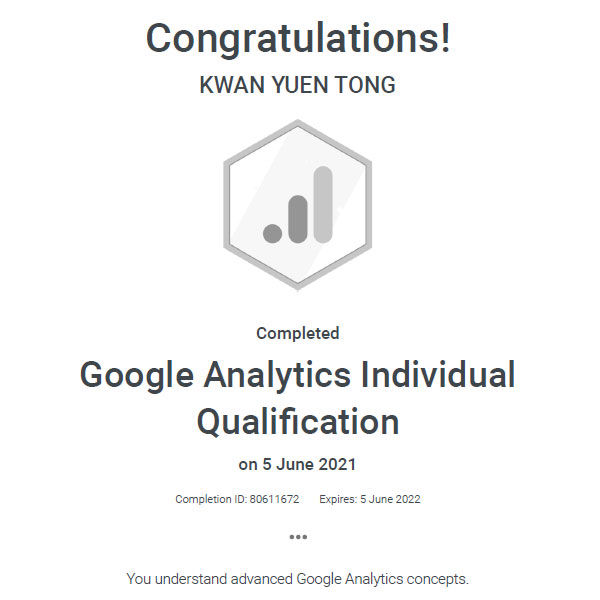Click the Completed label below badge
This screenshot has height=600, width=600.
click(298, 333)
